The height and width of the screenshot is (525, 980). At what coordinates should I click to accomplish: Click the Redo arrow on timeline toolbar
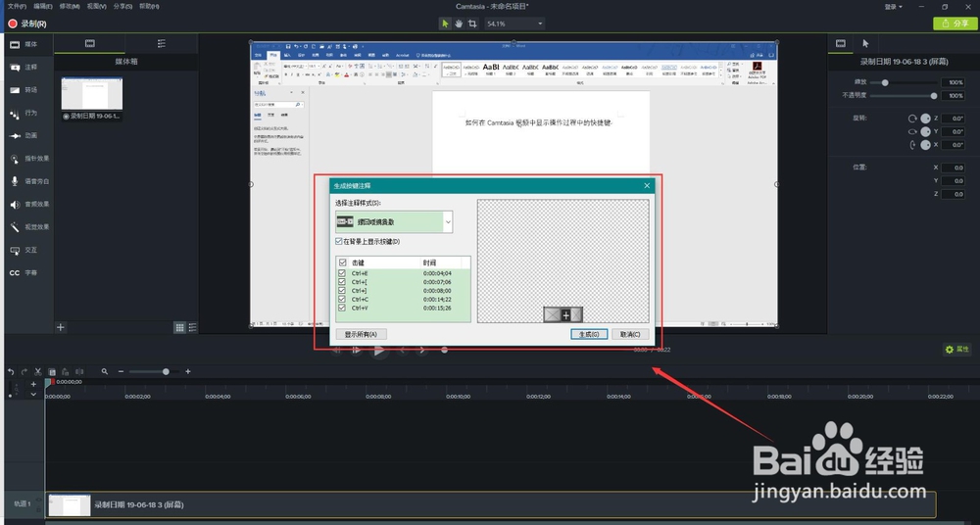pyautogui.click(x=24, y=371)
